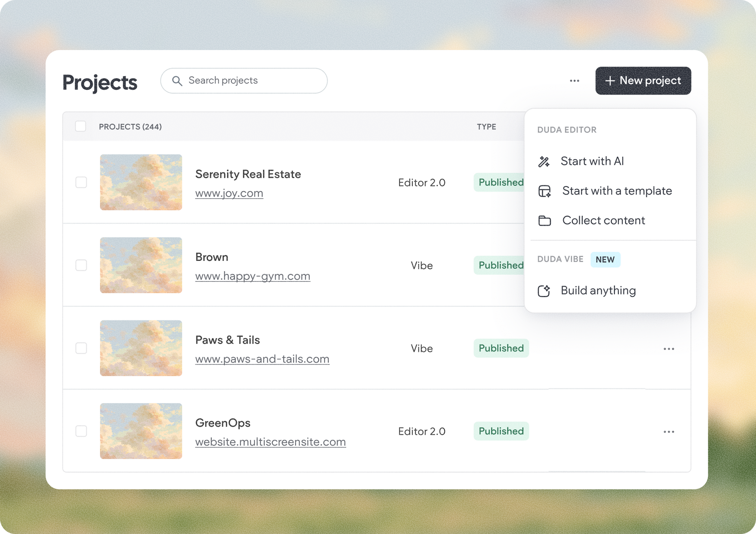756x534 pixels.
Task: Open Paws & Tails row options ellipsis
Action: point(669,349)
